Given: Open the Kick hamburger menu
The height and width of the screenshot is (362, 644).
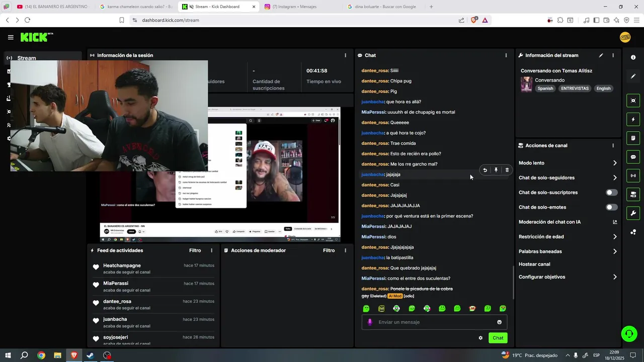Looking at the screenshot, I should (x=11, y=37).
